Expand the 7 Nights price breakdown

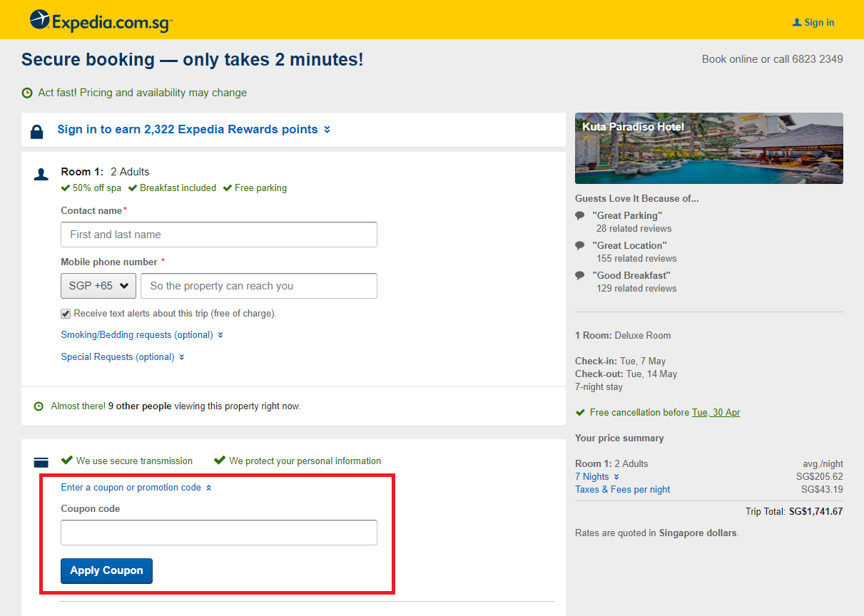click(x=597, y=477)
